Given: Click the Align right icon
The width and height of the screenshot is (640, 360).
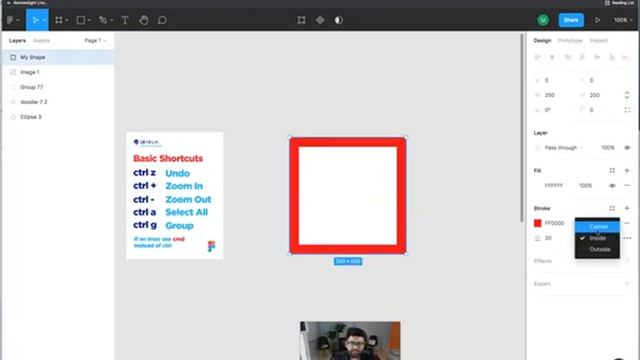Looking at the screenshot, I should [568, 58].
